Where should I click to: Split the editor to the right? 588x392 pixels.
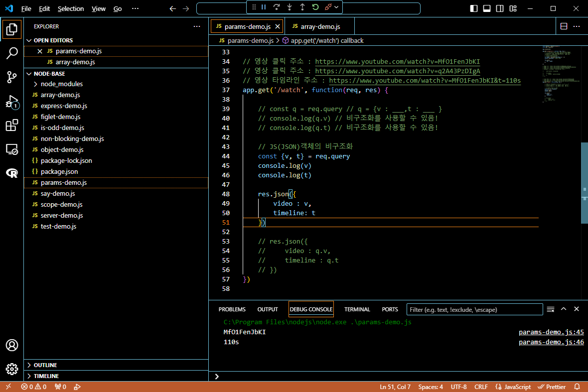(564, 26)
